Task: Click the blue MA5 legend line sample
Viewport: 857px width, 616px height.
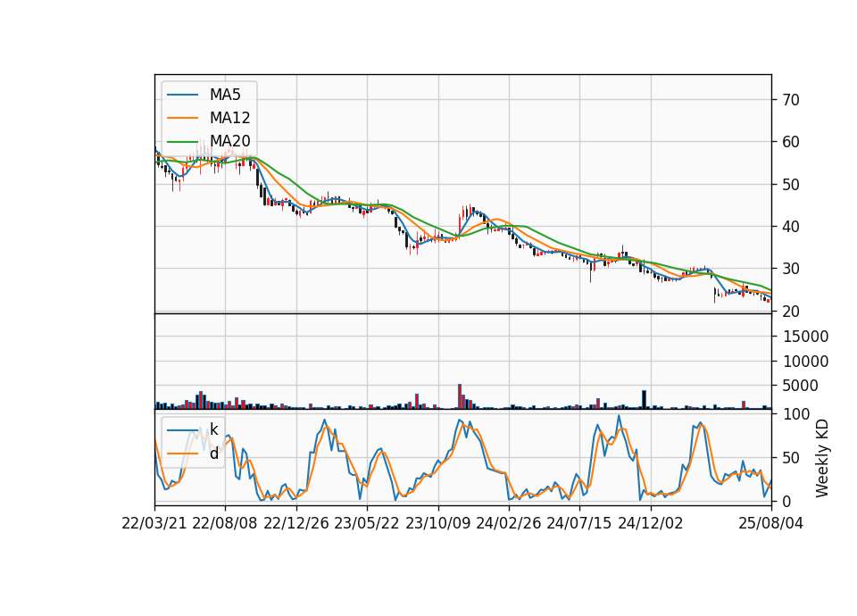Action: click(x=183, y=95)
